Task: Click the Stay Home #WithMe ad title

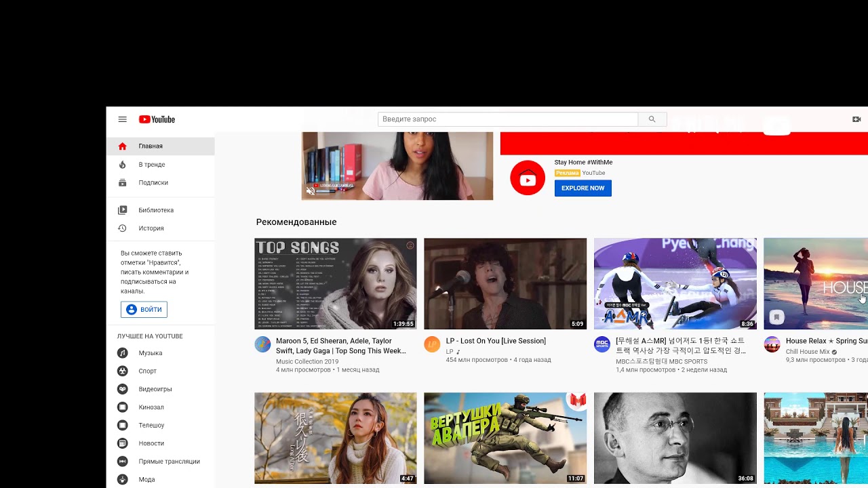Action: (x=583, y=163)
